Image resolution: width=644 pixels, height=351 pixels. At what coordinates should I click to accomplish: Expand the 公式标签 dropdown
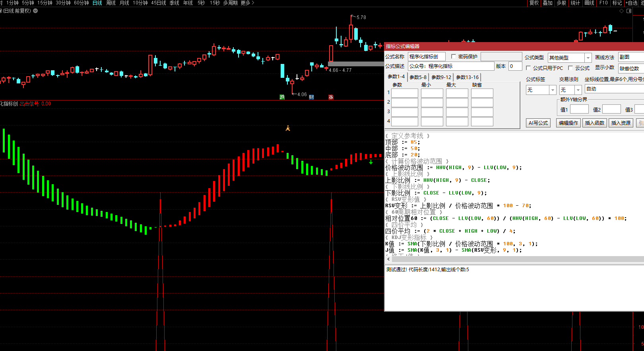pos(553,90)
